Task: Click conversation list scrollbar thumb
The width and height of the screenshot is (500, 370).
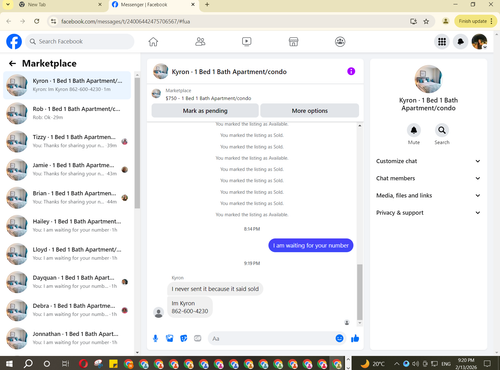Action: click(x=137, y=143)
